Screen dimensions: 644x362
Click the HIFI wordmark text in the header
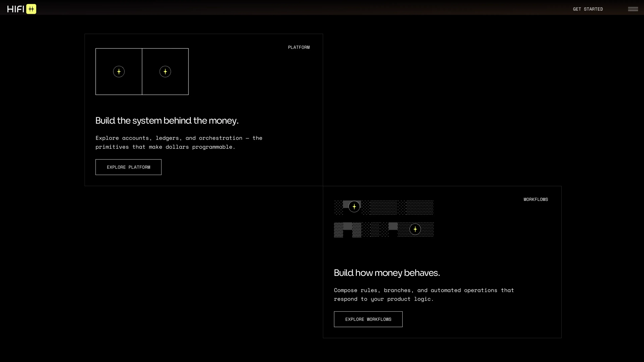(x=15, y=9)
